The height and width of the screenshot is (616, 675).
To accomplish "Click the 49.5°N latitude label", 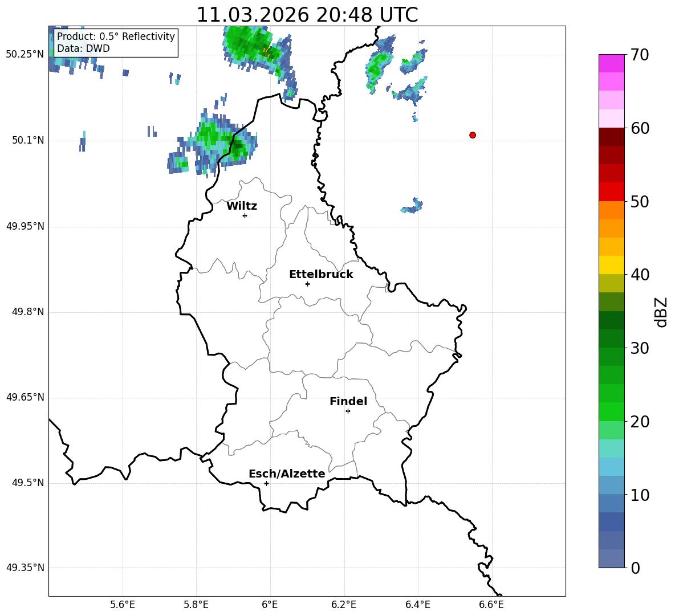I will (x=28, y=483).
